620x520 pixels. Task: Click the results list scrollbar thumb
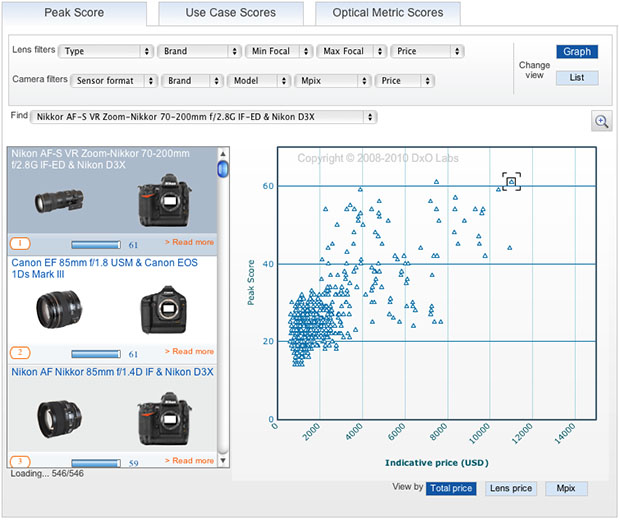coord(223,169)
